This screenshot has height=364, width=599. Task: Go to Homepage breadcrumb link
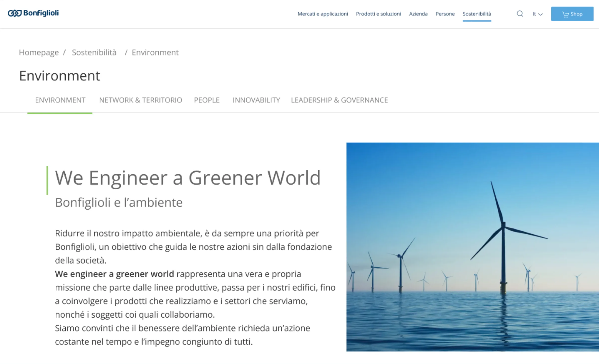point(39,52)
